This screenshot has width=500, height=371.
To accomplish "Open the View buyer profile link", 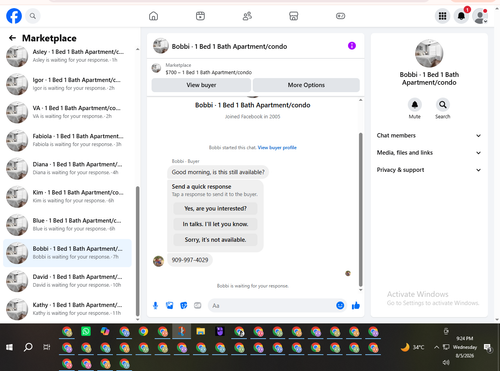I will [x=277, y=148].
